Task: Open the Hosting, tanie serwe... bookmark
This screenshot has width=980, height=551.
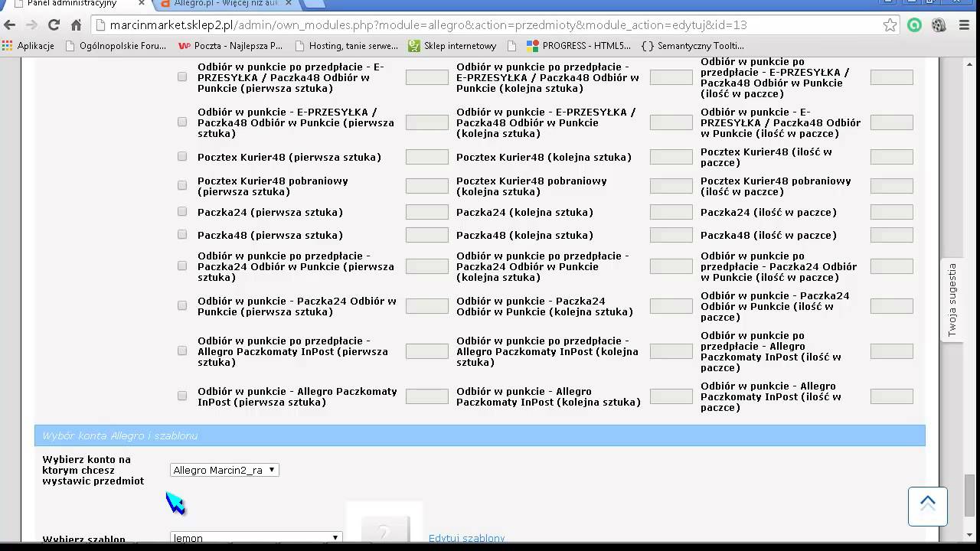Action: (x=346, y=46)
